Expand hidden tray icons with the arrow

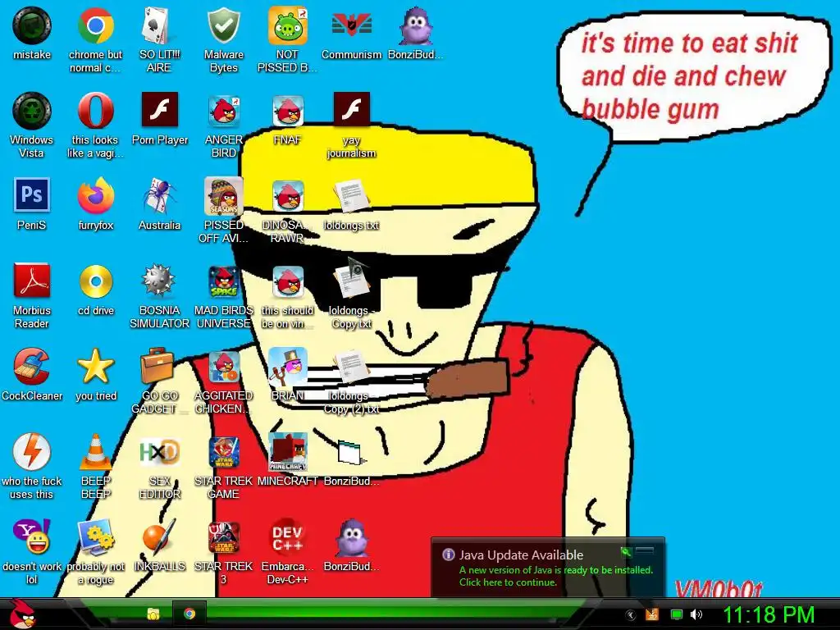coord(631,614)
